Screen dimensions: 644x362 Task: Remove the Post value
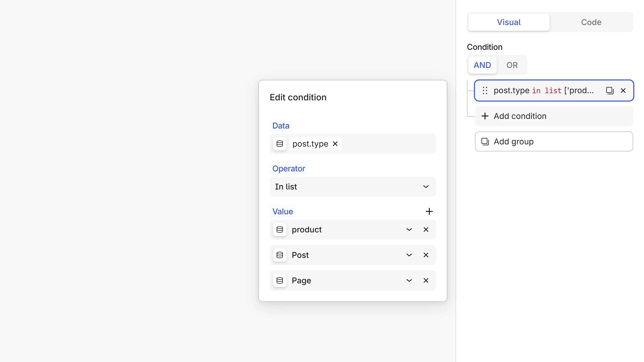pos(426,255)
